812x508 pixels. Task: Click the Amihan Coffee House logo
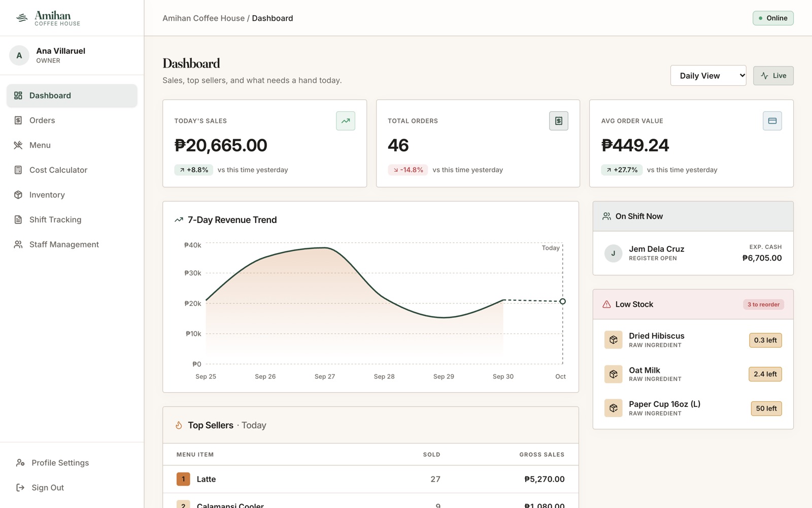(48, 18)
